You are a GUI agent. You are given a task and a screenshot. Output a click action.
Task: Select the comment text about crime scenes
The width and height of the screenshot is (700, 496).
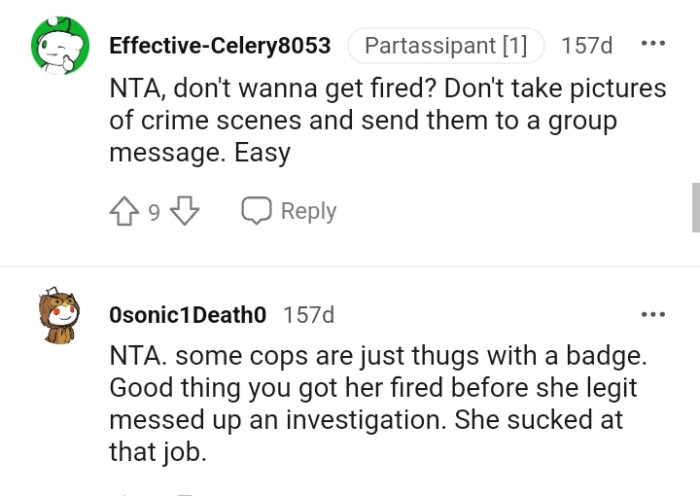pos(387,121)
